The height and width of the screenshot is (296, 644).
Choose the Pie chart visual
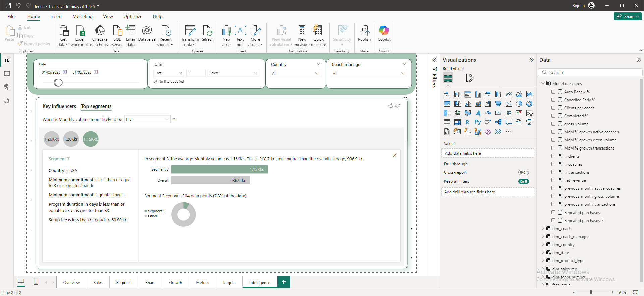(519, 104)
